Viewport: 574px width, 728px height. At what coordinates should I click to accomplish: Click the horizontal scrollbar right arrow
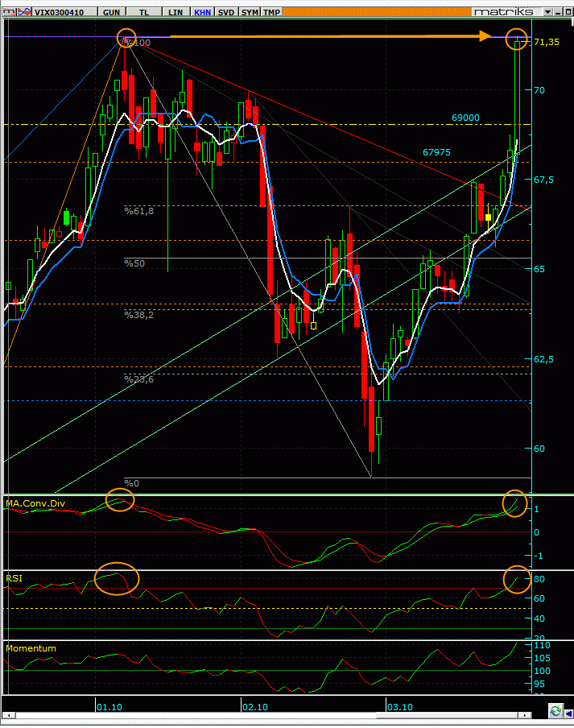pyautogui.click(x=525, y=715)
